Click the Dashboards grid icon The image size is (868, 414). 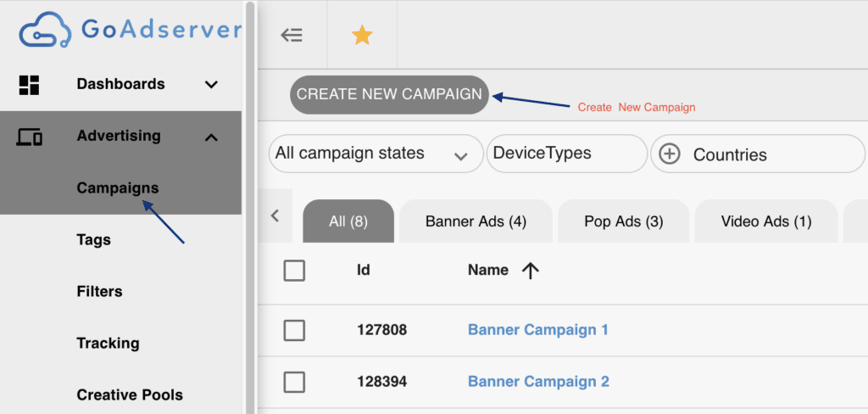[30, 84]
